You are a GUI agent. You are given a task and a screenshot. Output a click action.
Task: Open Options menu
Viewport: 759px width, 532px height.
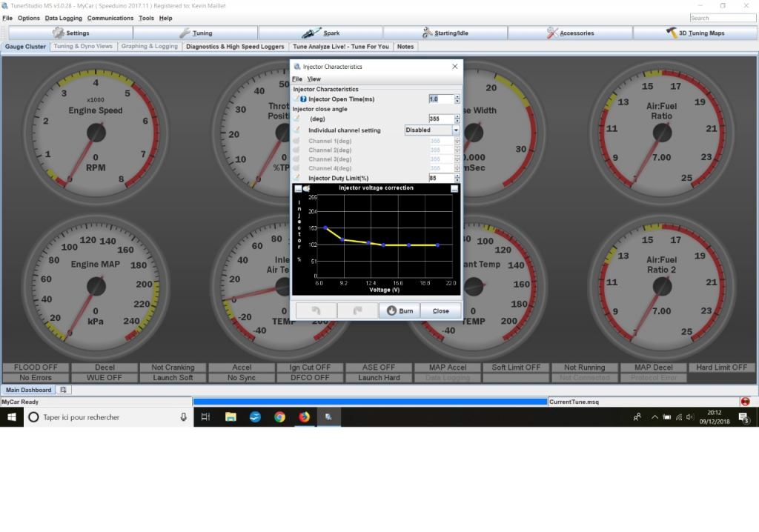pyautogui.click(x=29, y=18)
